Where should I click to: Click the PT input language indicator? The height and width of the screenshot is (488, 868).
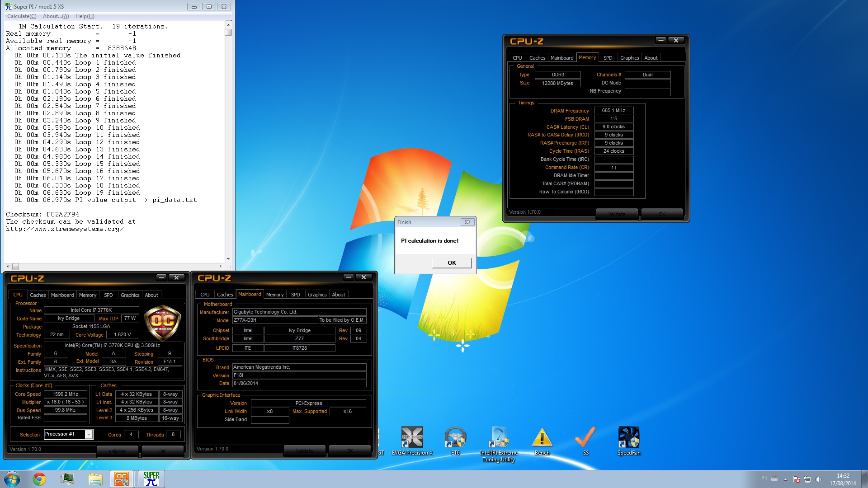(764, 478)
